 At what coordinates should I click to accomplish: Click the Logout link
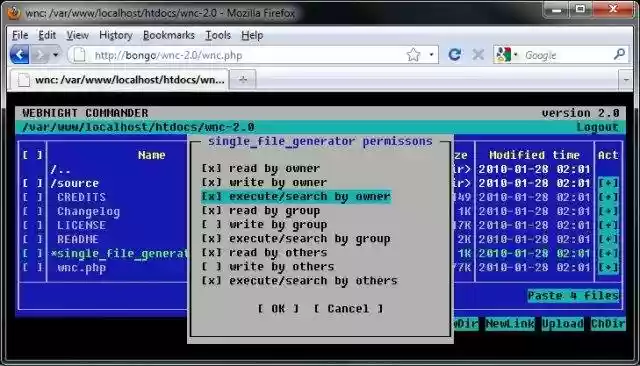(597, 127)
